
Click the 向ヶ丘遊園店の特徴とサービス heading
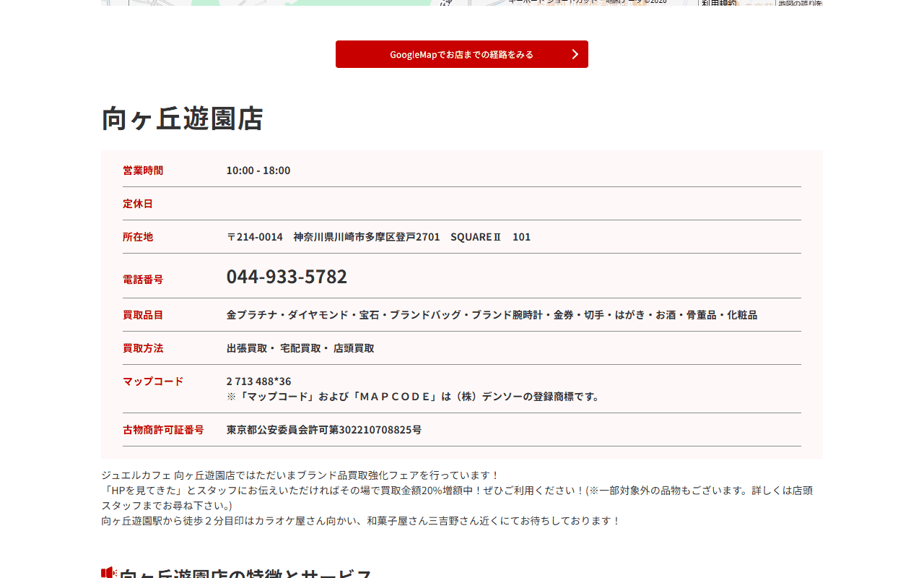point(245,574)
